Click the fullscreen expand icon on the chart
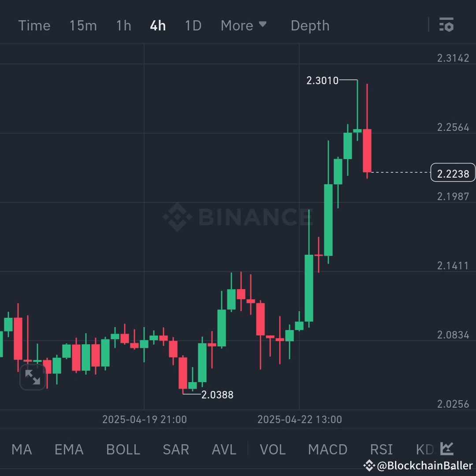476x476 pixels. (32, 377)
